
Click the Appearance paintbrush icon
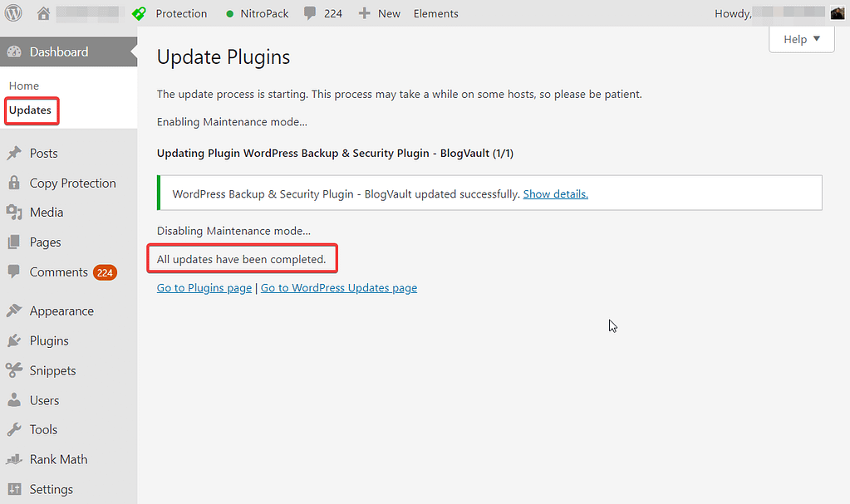click(x=14, y=311)
